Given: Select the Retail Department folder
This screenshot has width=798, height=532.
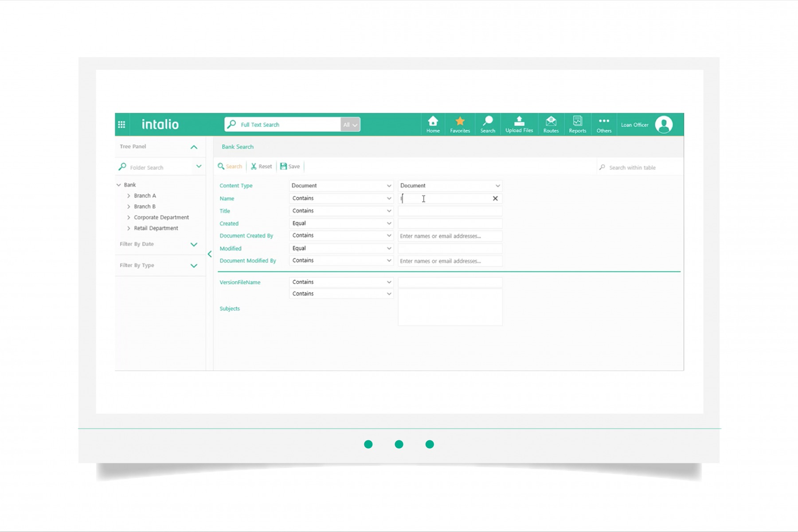Looking at the screenshot, I should click(156, 228).
